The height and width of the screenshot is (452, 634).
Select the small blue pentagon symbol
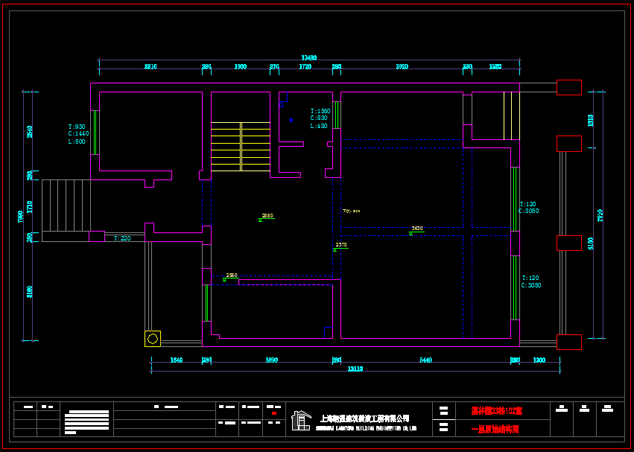[x=281, y=105]
